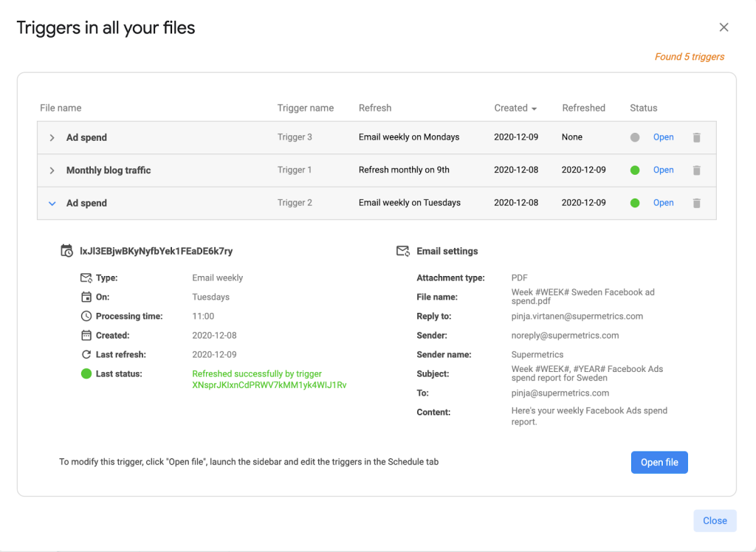Click the Status column header
The width and height of the screenshot is (756, 552).
pyautogui.click(x=643, y=108)
